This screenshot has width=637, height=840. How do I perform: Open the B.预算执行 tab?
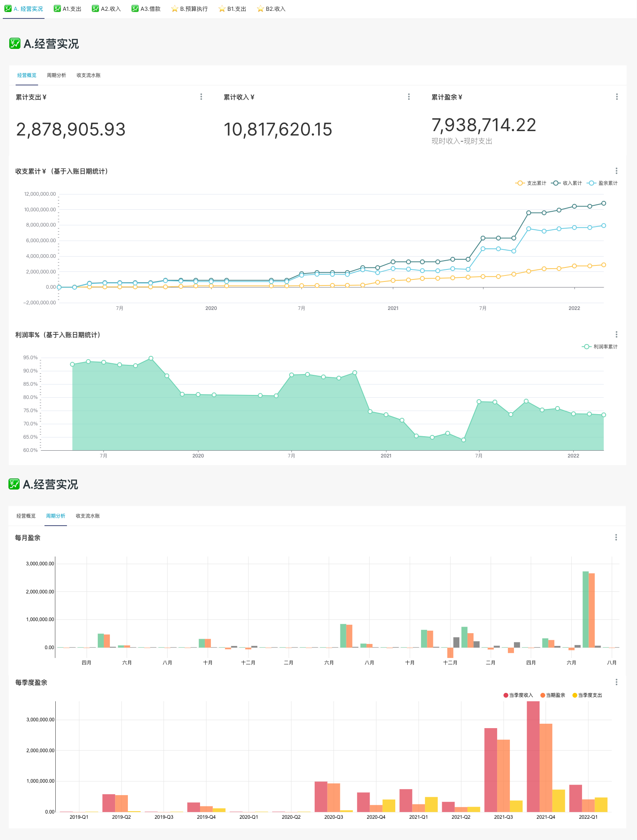[189, 9]
